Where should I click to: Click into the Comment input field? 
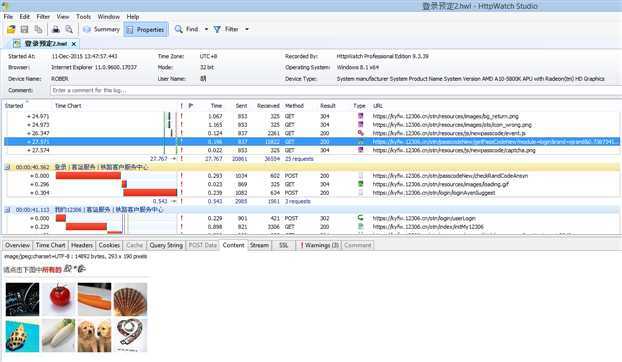tap(336, 90)
